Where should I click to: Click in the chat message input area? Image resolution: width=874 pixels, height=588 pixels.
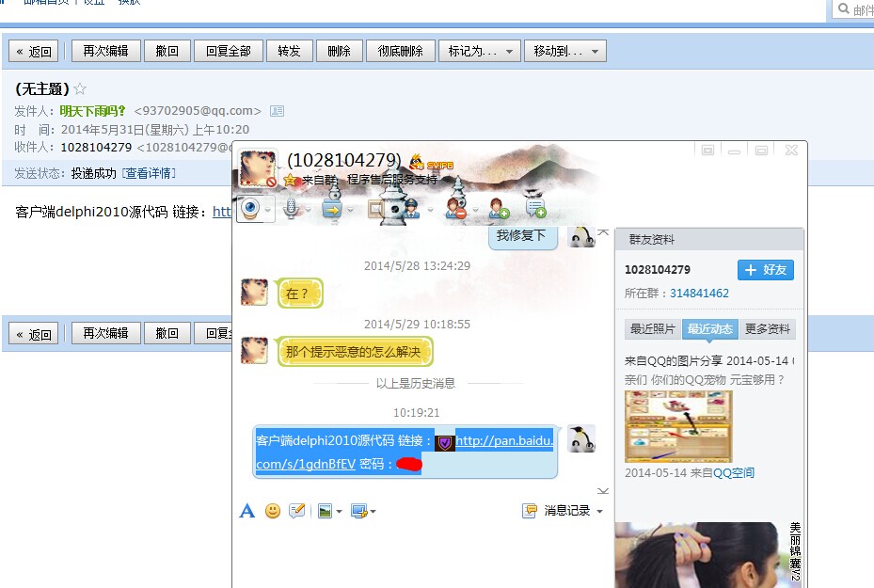click(423, 554)
